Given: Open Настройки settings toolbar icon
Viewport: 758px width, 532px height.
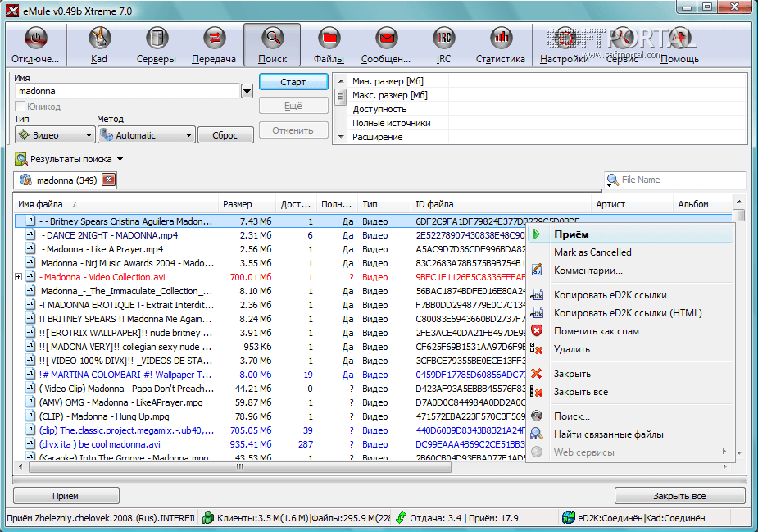Looking at the screenshot, I should coord(564,39).
